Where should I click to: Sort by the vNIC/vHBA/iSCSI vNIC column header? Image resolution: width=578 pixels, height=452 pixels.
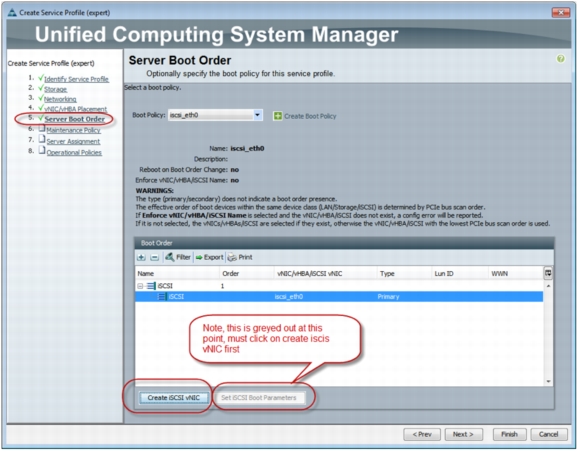325,274
